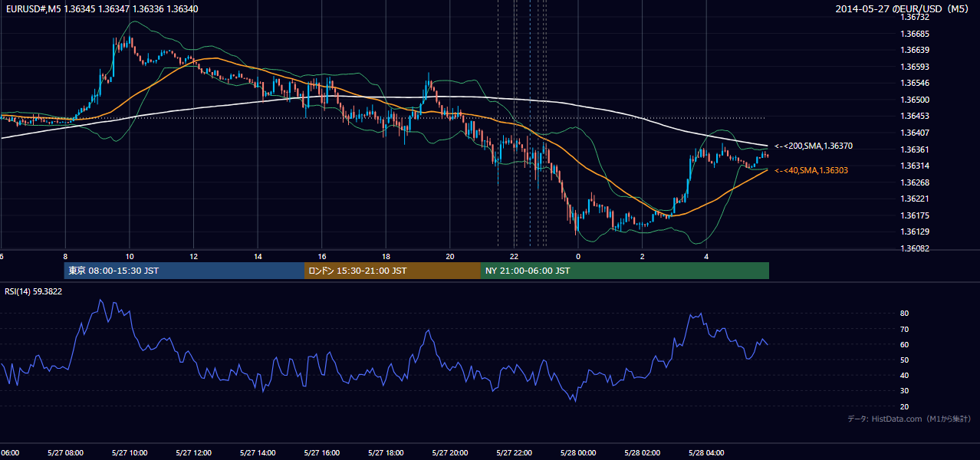
Task: Click the '5/27 18:00' date axis label
Action: pos(385,453)
